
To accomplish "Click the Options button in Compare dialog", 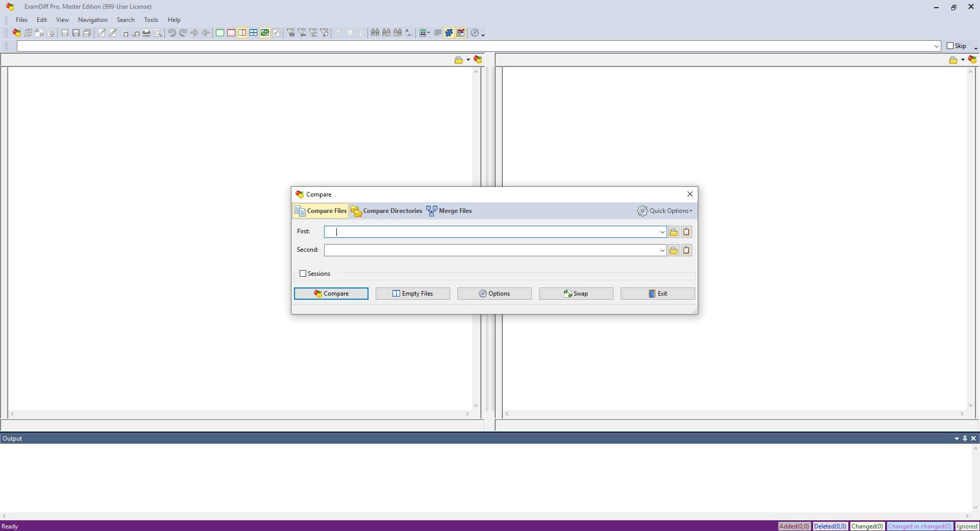I will (x=495, y=294).
